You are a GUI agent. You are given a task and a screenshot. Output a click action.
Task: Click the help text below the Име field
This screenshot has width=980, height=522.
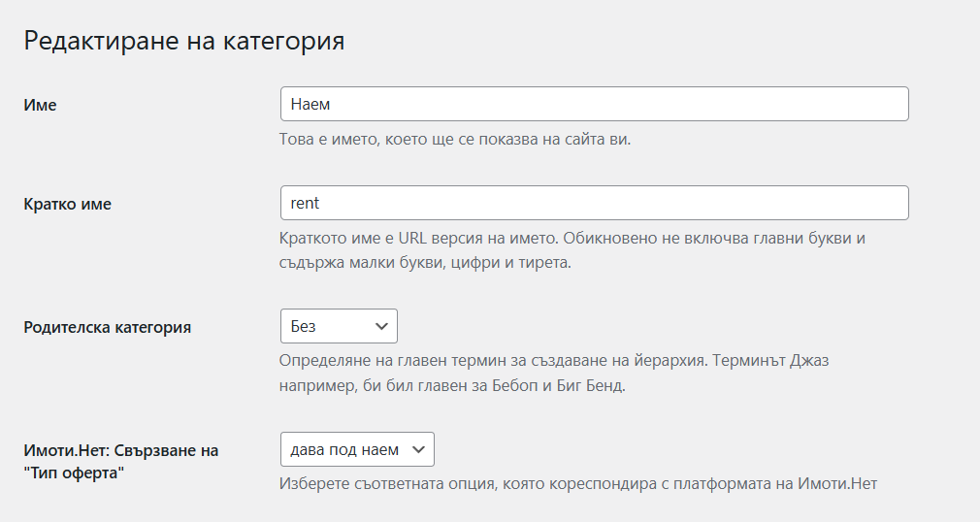pyautogui.click(x=455, y=139)
